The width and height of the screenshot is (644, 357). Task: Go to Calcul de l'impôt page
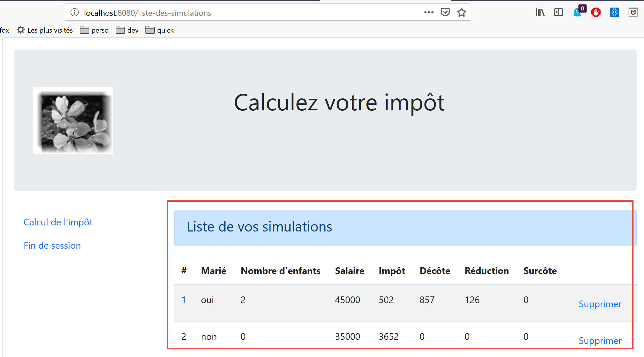(58, 222)
